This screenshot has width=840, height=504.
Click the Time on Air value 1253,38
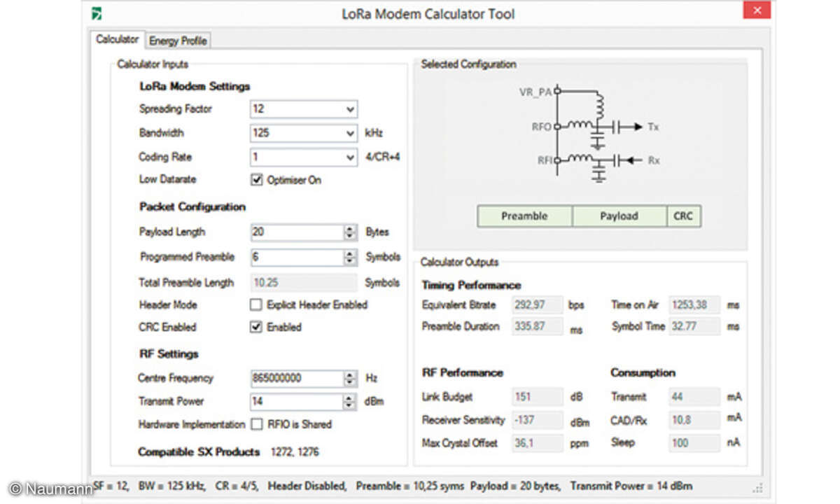pos(694,305)
